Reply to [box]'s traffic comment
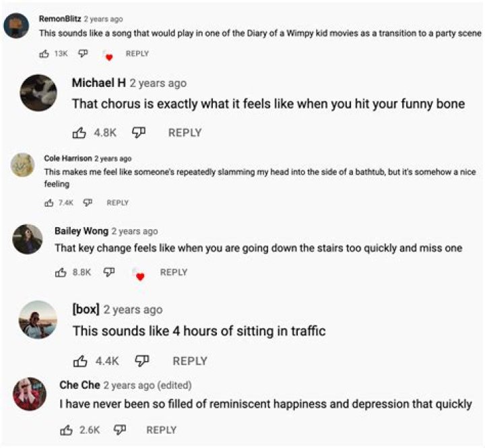This screenshot has height=448, width=485. tap(190, 361)
